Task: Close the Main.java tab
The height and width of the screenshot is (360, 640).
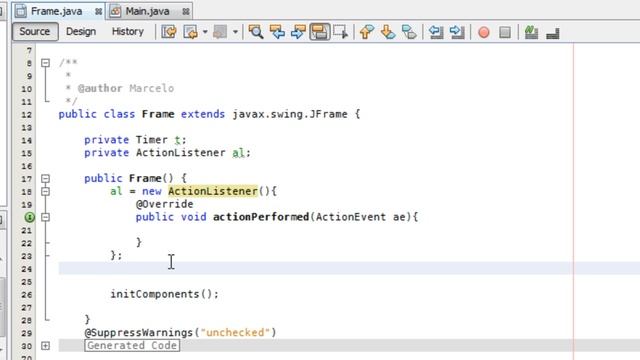Action: click(x=186, y=11)
